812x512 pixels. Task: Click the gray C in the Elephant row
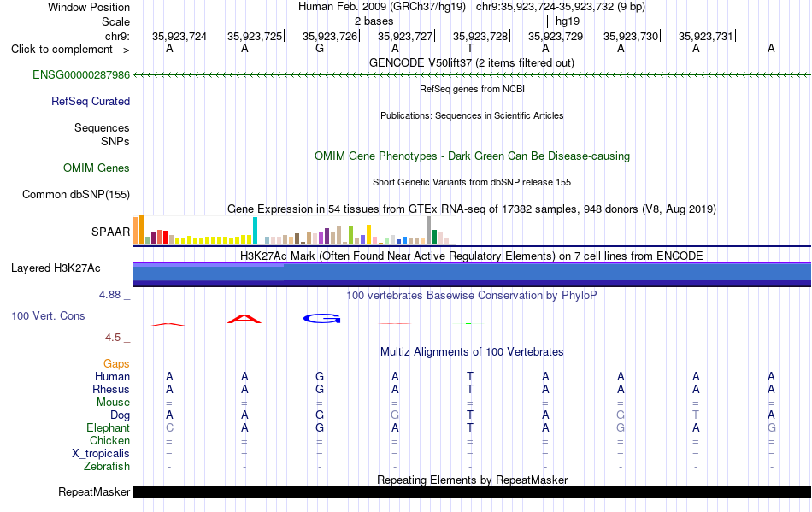click(169, 428)
